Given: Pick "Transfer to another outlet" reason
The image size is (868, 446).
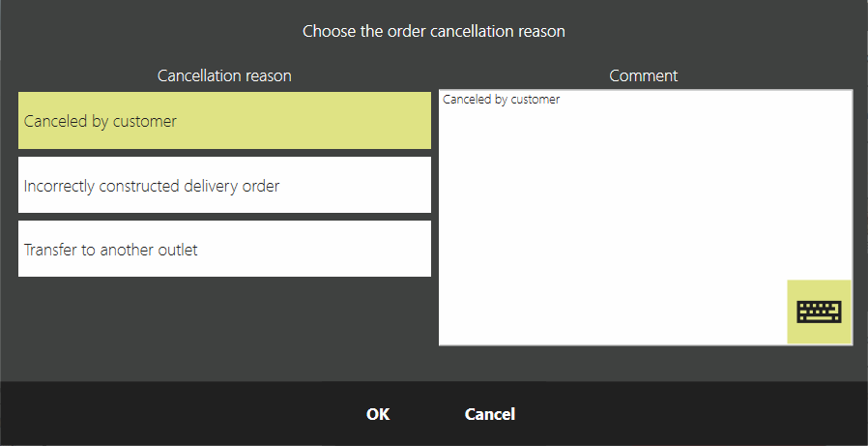Looking at the screenshot, I should tap(224, 249).
